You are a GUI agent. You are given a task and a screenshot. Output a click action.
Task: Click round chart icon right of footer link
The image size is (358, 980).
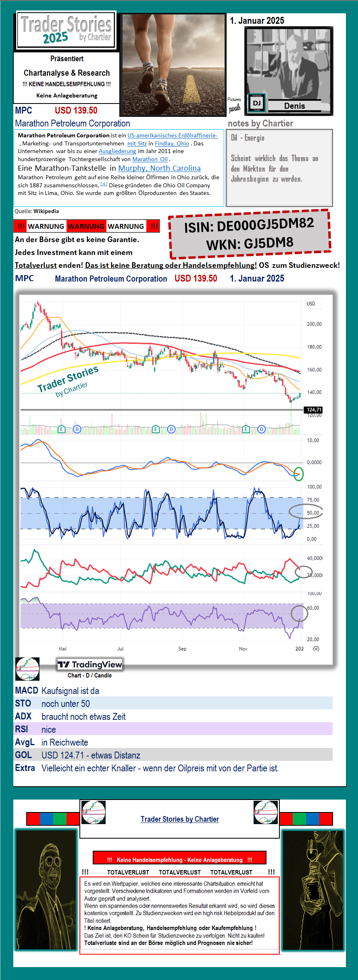(x=266, y=812)
